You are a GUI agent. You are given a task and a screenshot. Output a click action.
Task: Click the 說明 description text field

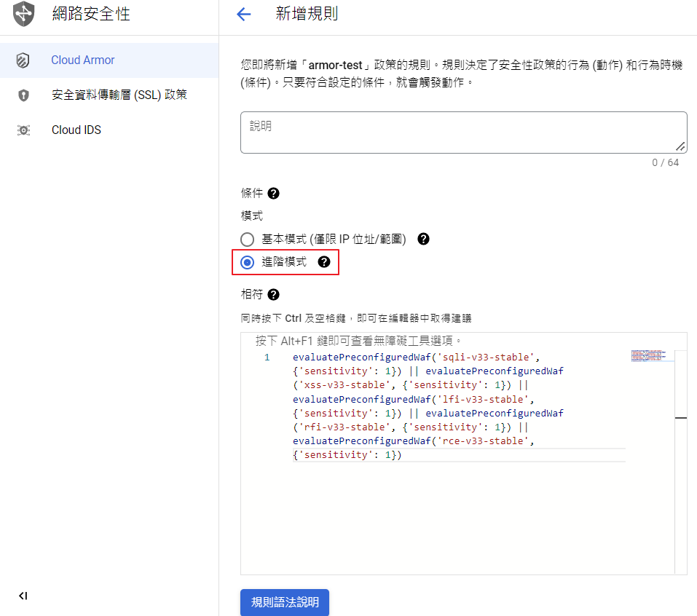463,133
